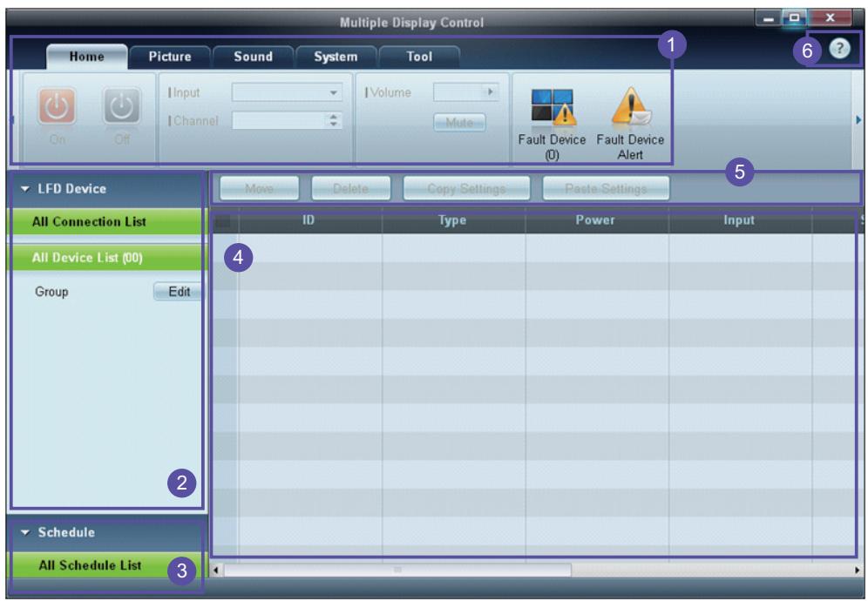Viewport: 868px width, 601px height.
Task: Click the Edit button beside Group
Action: 179,292
